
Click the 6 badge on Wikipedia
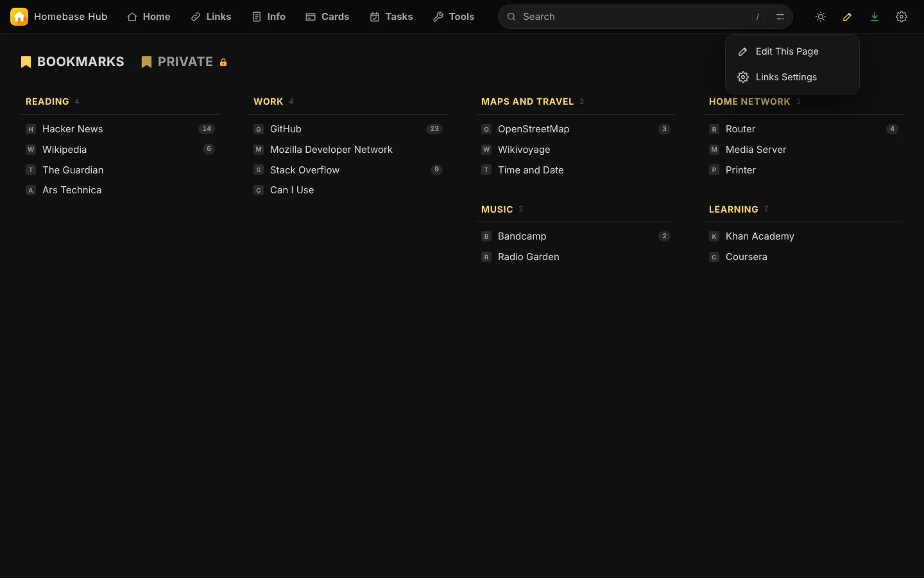pos(209,149)
